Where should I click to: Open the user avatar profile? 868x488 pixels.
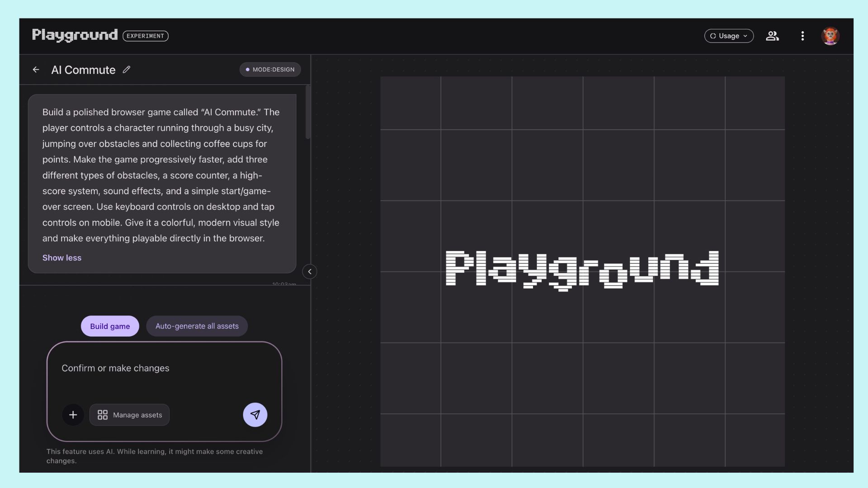pyautogui.click(x=830, y=36)
